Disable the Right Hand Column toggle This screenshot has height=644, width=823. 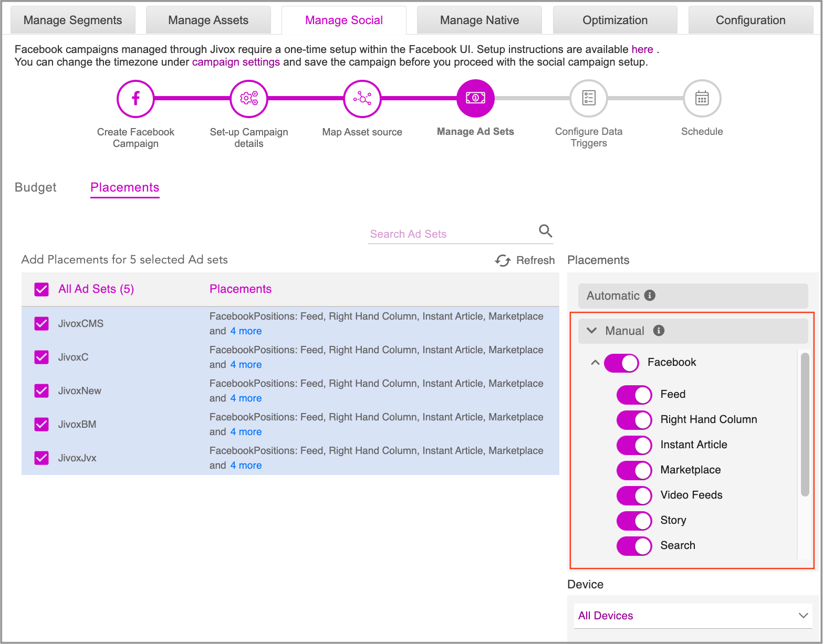[634, 419]
